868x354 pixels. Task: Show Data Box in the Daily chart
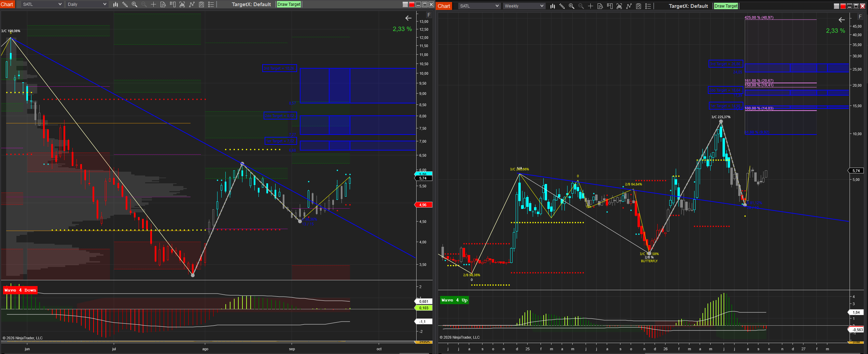click(163, 4)
